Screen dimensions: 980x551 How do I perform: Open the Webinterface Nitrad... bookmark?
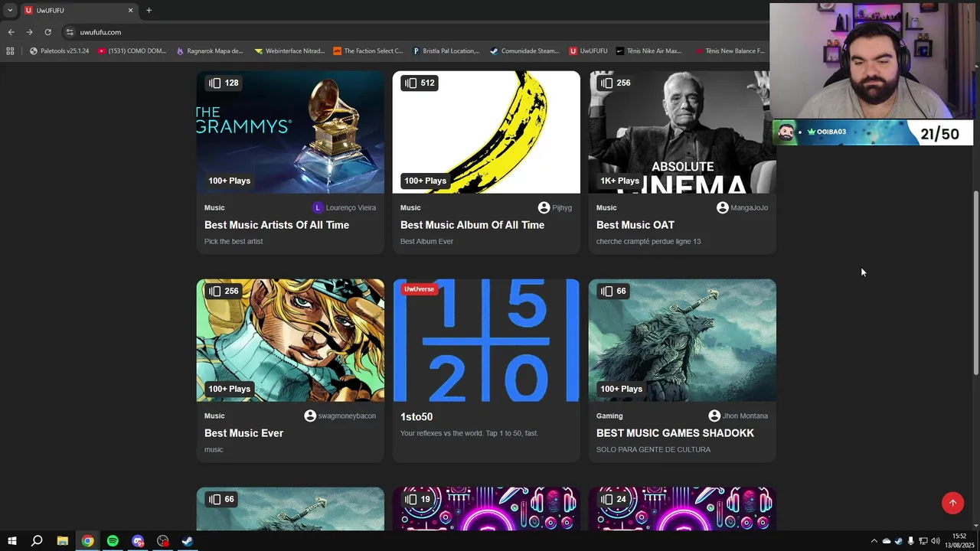pyautogui.click(x=289, y=51)
